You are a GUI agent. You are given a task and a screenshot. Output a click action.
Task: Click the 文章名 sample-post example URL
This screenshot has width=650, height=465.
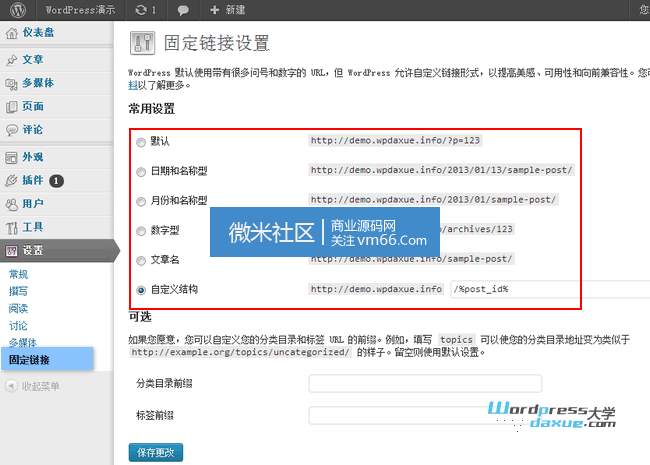tap(412, 259)
